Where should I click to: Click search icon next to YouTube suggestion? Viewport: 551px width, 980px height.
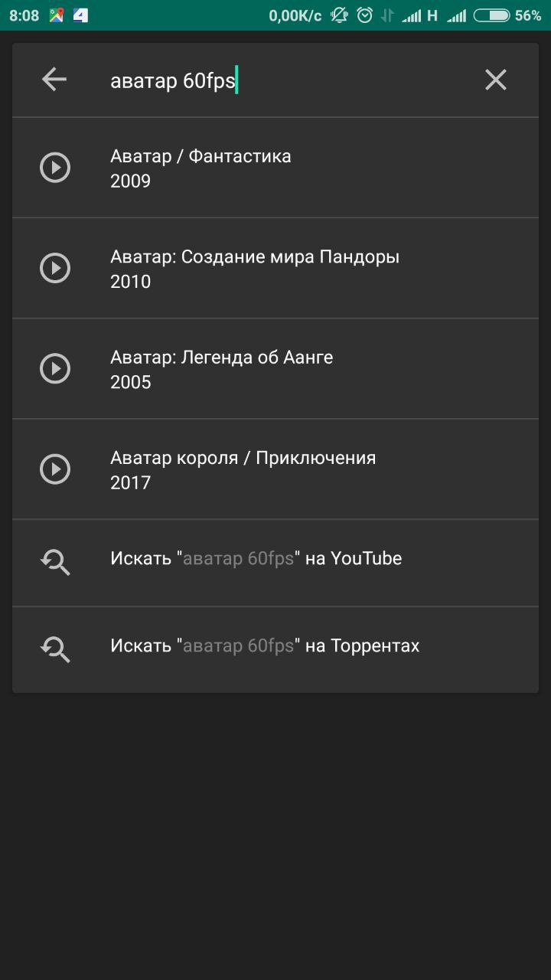55,562
